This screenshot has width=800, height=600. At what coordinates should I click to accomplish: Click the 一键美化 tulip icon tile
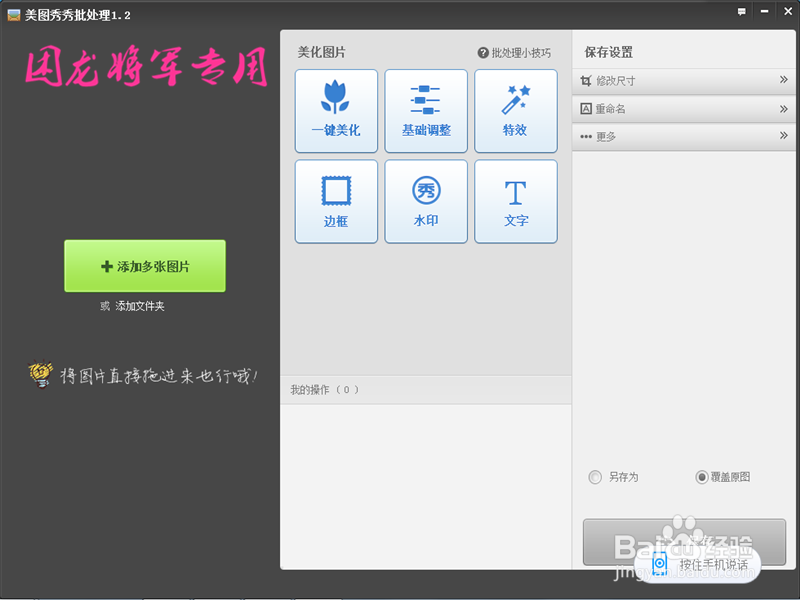click(336, 111)
